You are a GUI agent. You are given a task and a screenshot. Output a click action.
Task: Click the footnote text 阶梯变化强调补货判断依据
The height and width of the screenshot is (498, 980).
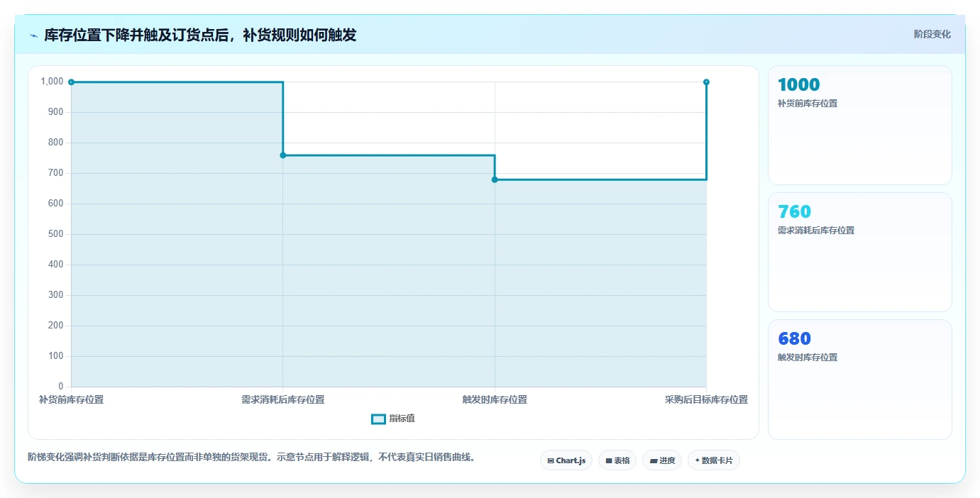(x=251, y=458)
